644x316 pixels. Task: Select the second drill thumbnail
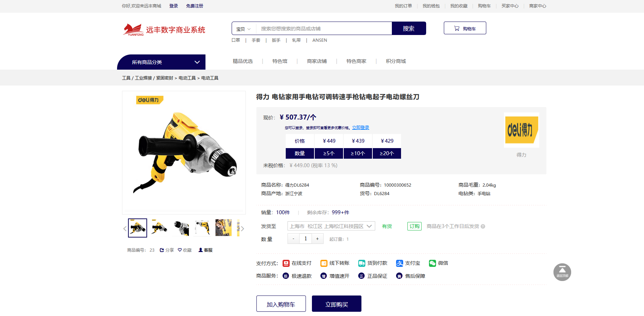159,228
